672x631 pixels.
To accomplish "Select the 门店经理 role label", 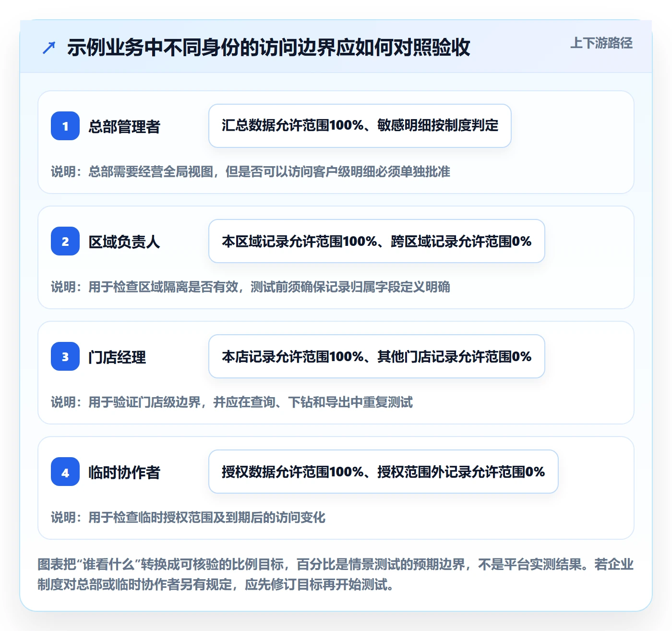I will coord(117,357).
